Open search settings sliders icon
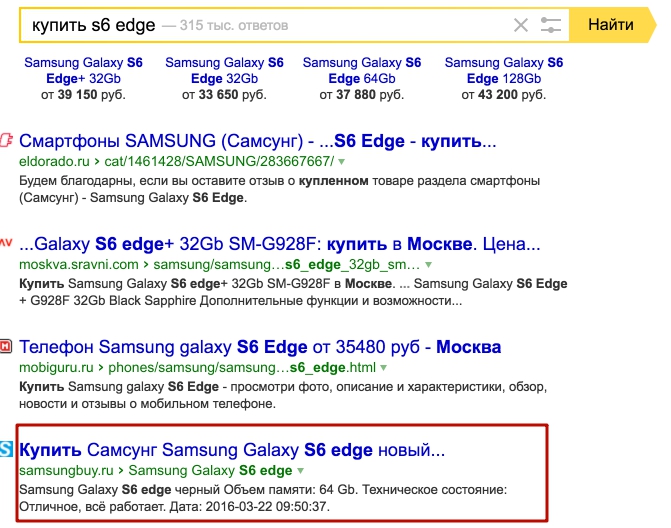This screenshot has height=528, width=671. [551, 26]
